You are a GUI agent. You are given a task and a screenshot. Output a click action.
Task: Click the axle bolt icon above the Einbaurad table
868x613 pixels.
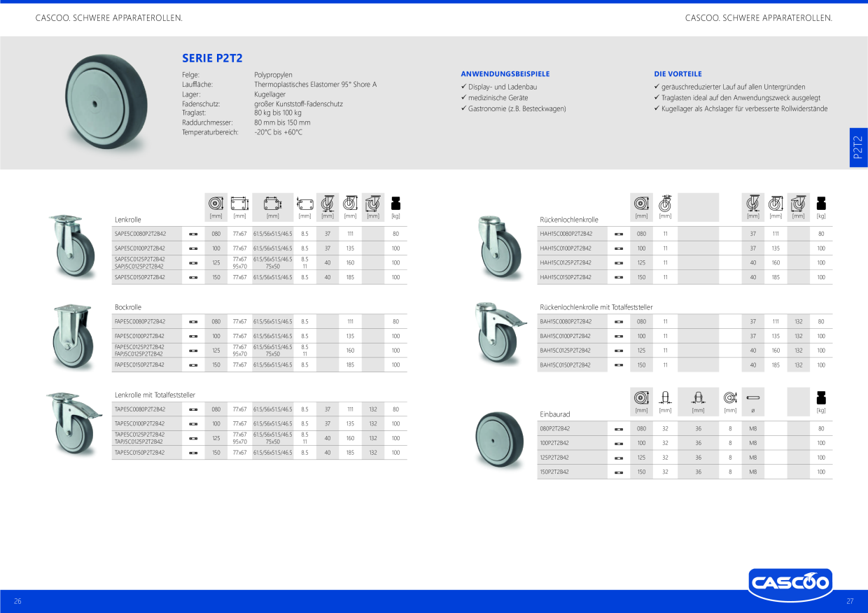pos(755,397)
